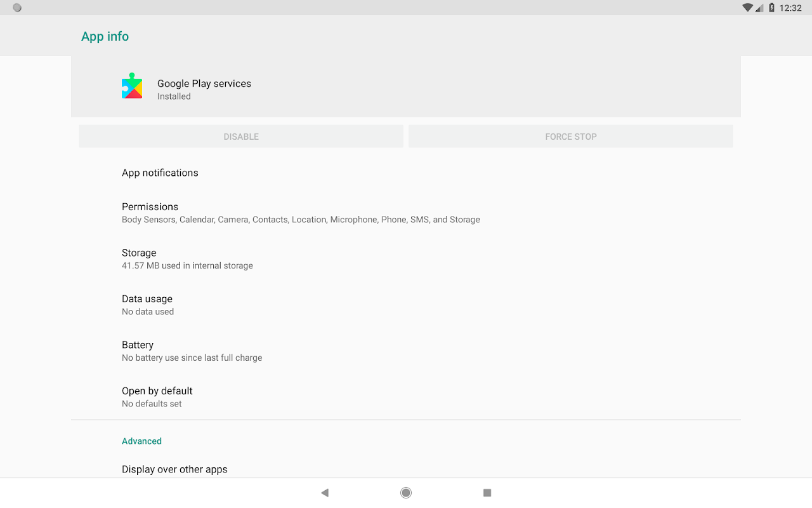812x508 pixels.
Task: Open Storage details entry
Action: click(x=406, y=258)
